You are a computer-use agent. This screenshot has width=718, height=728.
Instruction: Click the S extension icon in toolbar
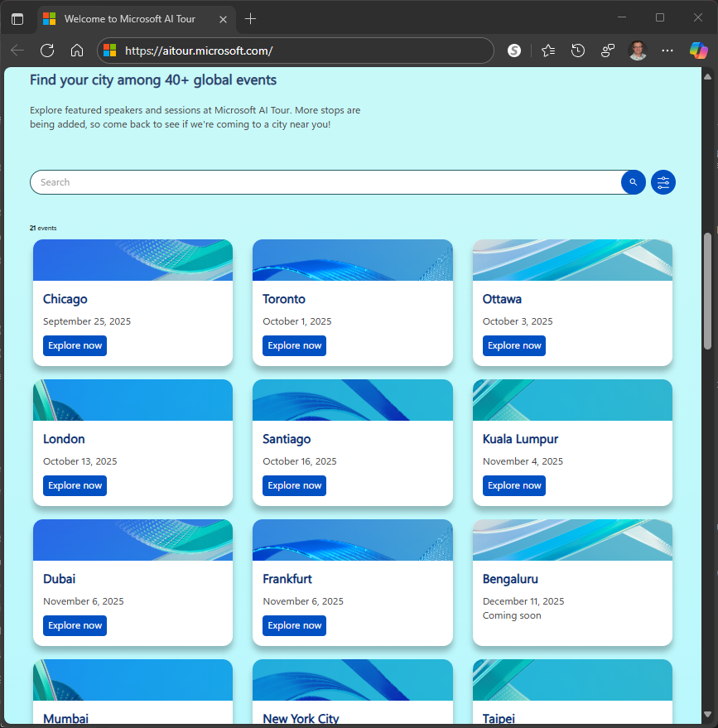tap(514, 51)
